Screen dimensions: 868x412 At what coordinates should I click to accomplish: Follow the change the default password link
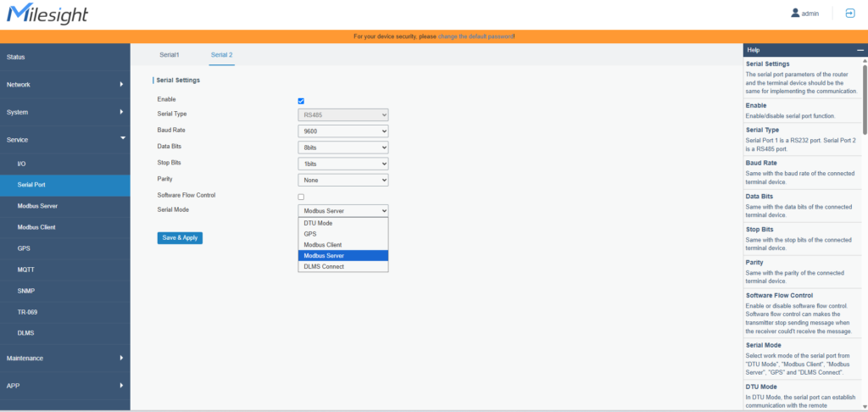tap(476, 36)
